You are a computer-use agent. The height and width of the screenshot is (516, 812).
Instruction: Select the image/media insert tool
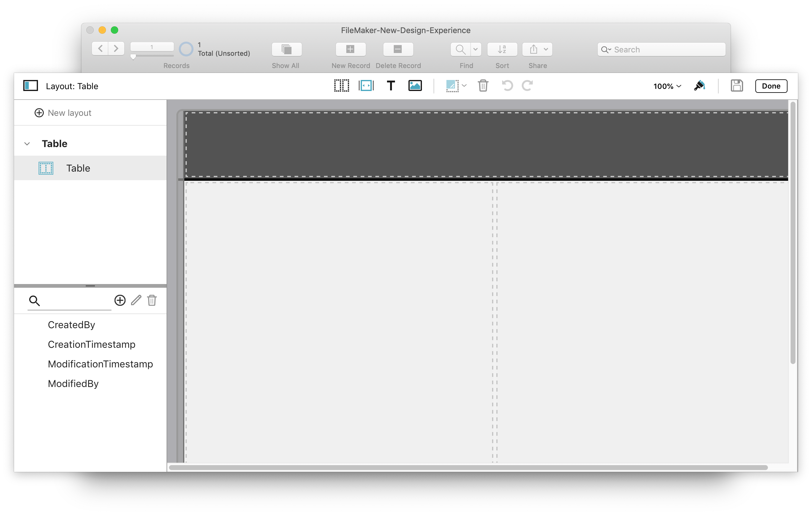point(415,86)
